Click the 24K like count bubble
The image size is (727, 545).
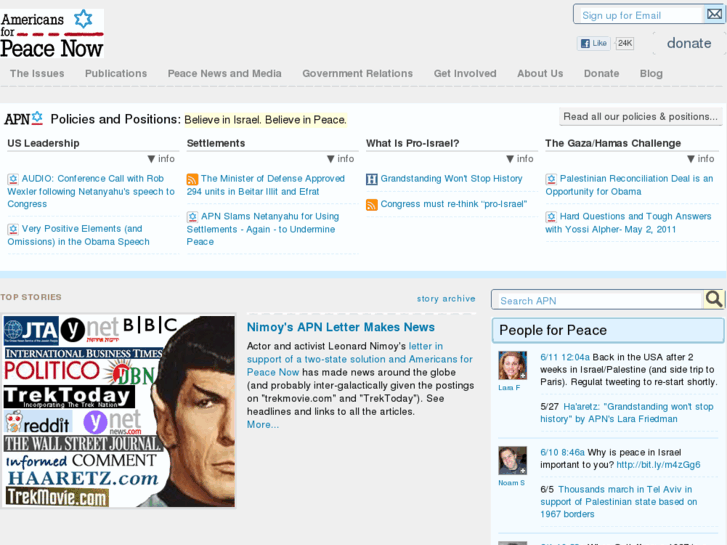point(625,43)
